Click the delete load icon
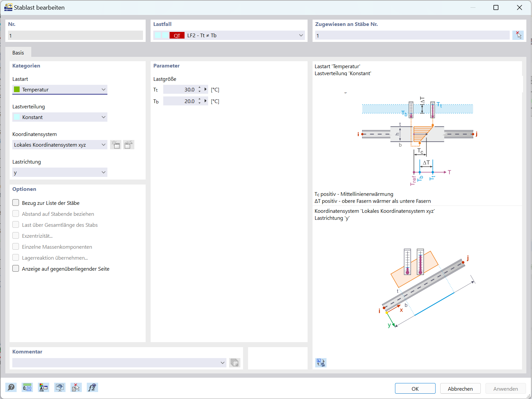 tap(76, 387)
